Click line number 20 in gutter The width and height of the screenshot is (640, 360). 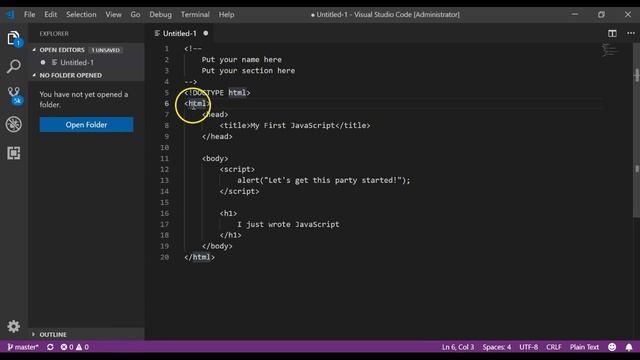(x=164, y=257)
